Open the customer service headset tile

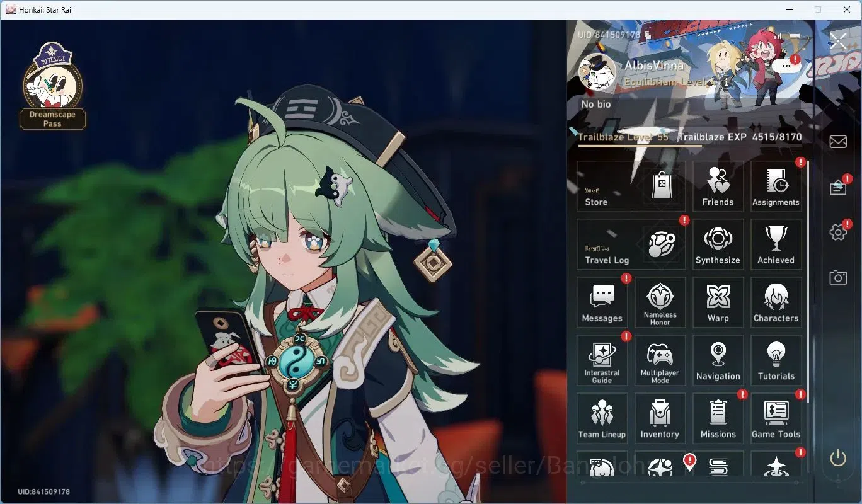click(602, 464)
